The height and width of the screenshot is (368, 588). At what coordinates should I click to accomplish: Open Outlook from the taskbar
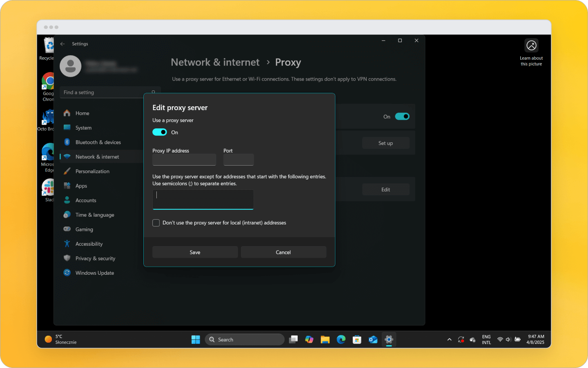tap(373, 339)
